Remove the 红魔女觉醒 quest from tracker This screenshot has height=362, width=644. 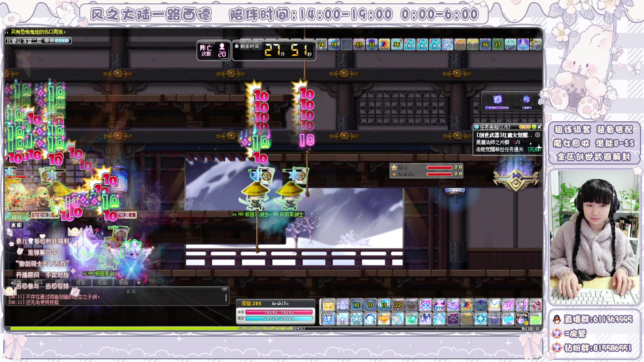click(x=538, y=135)
